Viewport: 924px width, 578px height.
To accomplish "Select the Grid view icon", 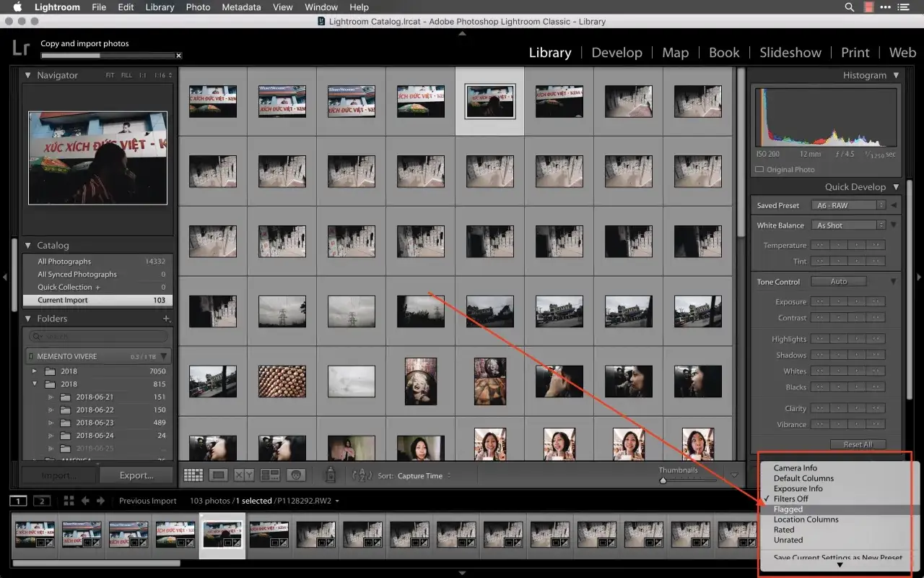I will click(193, 475).
